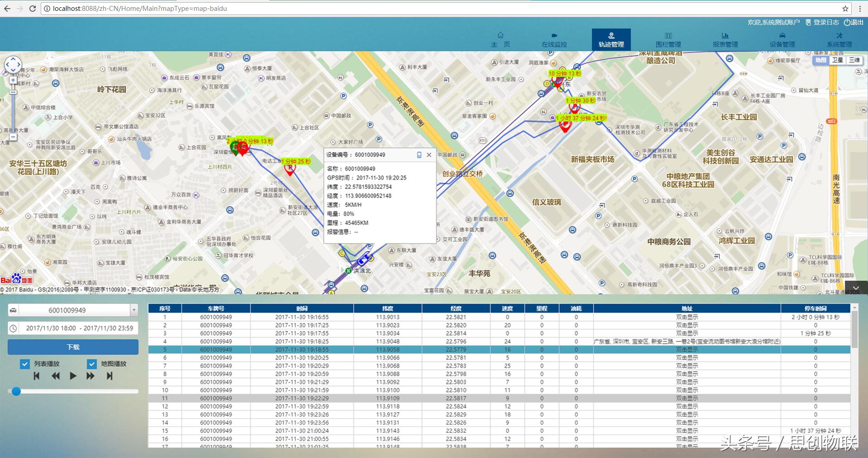Skip to the last track point
868x458 pixels.
(x=110, y=376)
